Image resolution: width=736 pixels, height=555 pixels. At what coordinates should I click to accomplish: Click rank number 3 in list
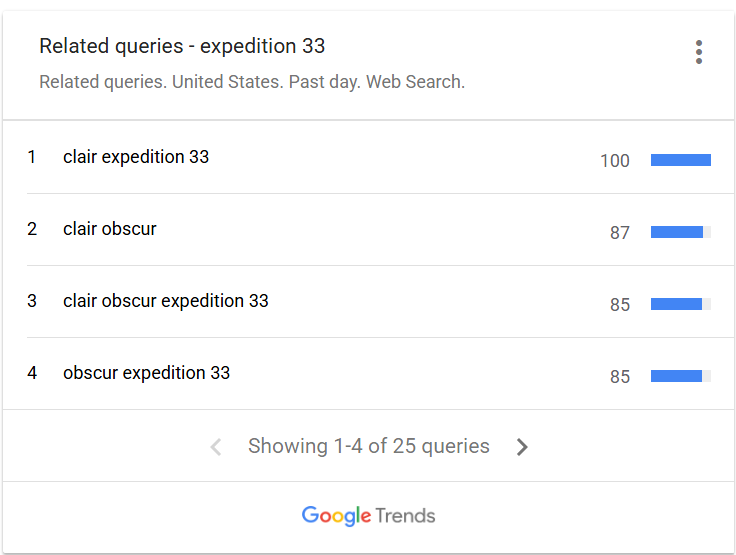pyautogui.click(x=32, y=301)
